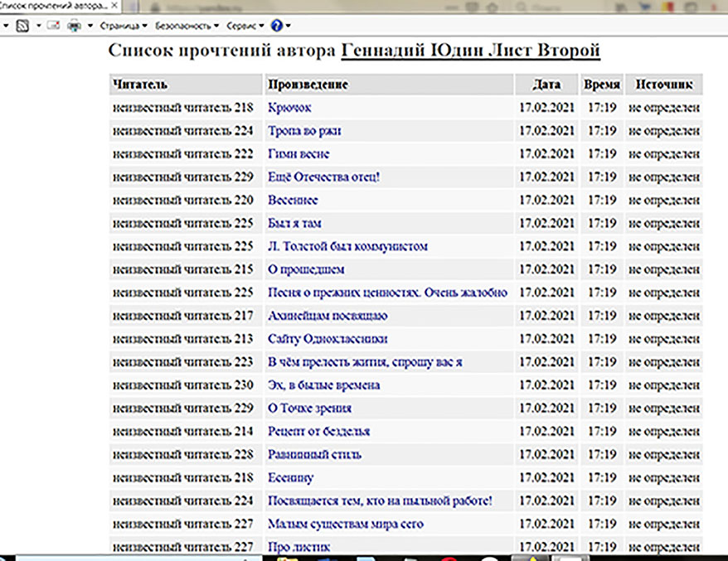This screenshot has width=728, height=561.
Task: Open the work 'О прошедшем'
Action: pos(307,269)
